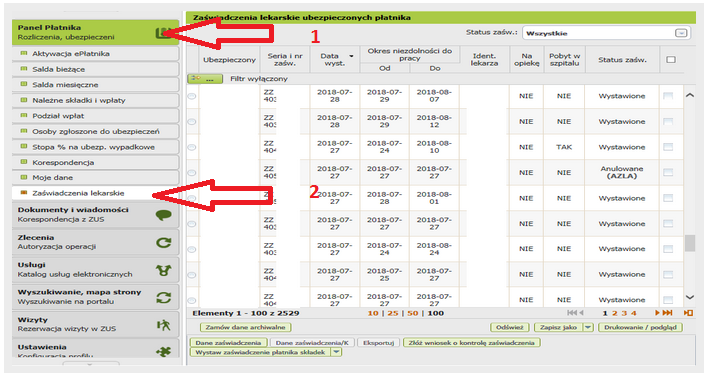This screenshot has width=709, height=373.
Task: Click the Drukowanie / podgląd button
Action: [x=640, y=327]
